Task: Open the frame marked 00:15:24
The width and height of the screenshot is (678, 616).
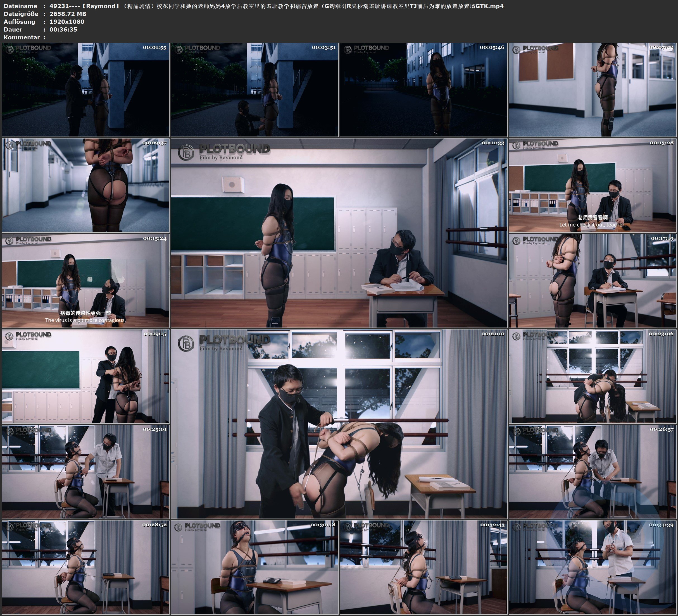Action: click(x=85, y=281)
